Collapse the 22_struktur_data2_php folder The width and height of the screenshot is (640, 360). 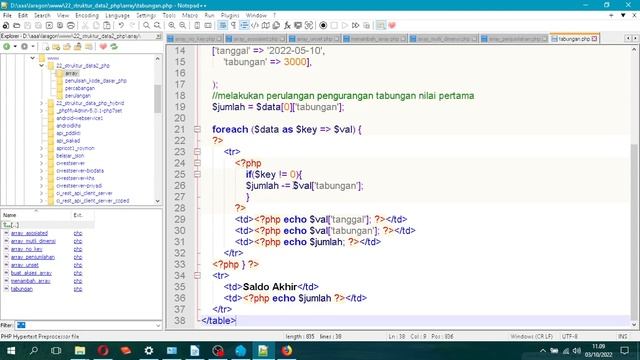(x=42, y=66)
